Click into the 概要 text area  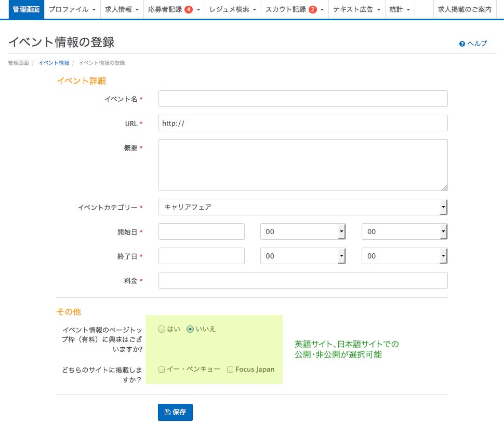[x=303, y=165]
